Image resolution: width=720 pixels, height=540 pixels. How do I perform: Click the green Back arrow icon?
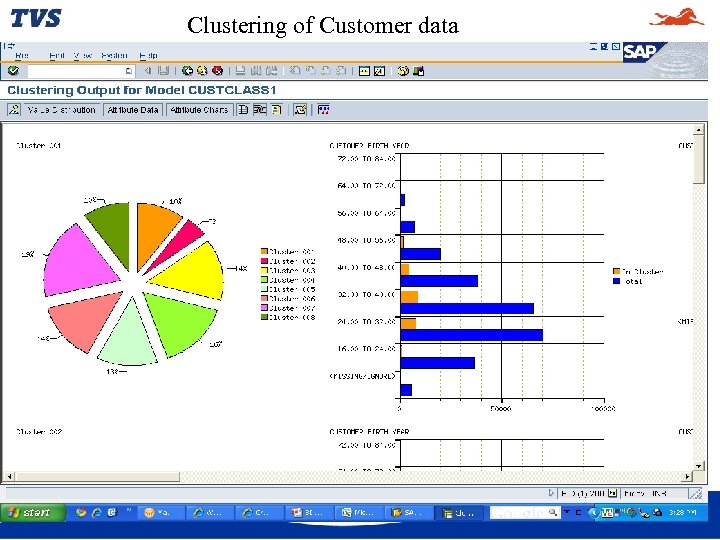(x=187, y=71)
